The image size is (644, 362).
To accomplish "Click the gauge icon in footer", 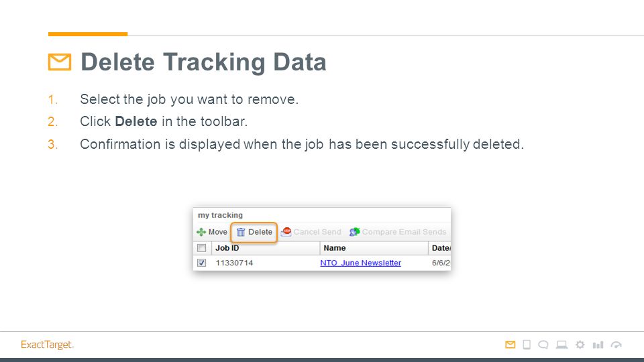I will [616, 345].
